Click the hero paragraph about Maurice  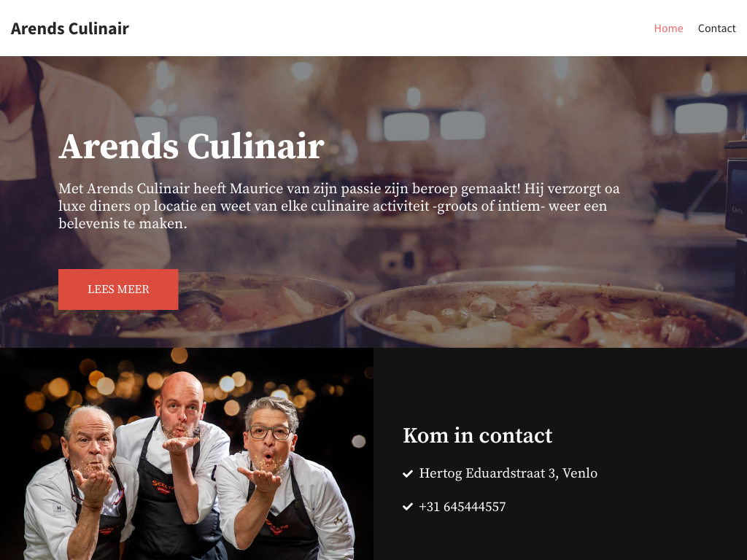click(339, 206)
